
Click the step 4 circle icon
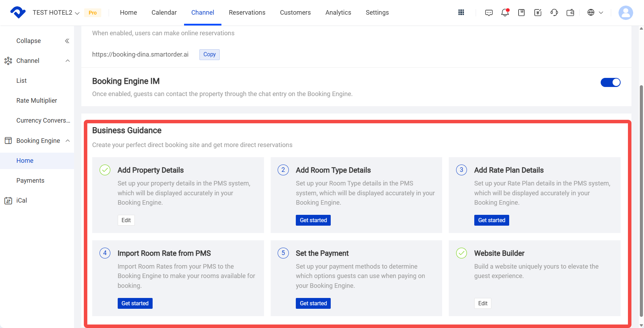[x=105, y=253]
